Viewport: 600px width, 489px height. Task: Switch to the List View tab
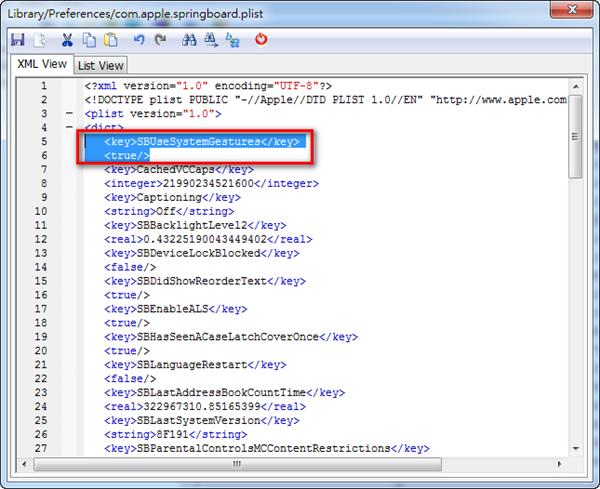point(101,65)
